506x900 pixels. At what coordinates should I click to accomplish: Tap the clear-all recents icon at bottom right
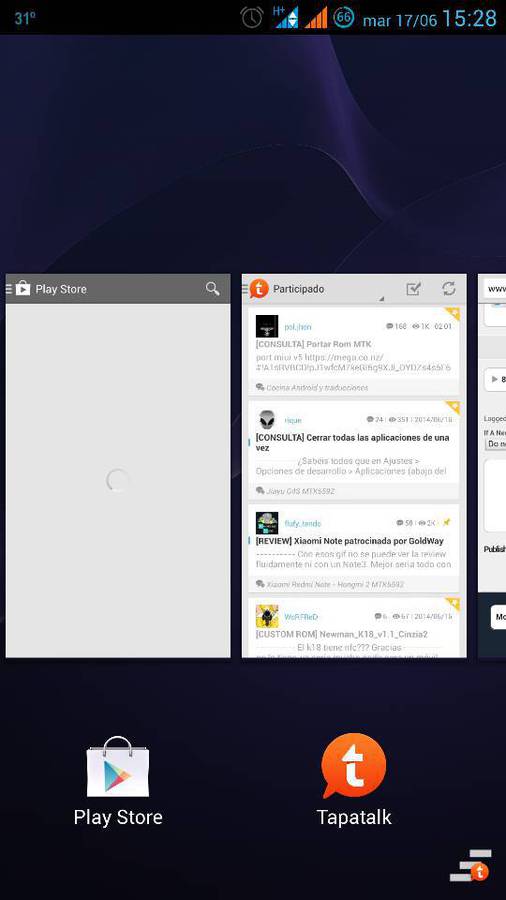(470, 866)
